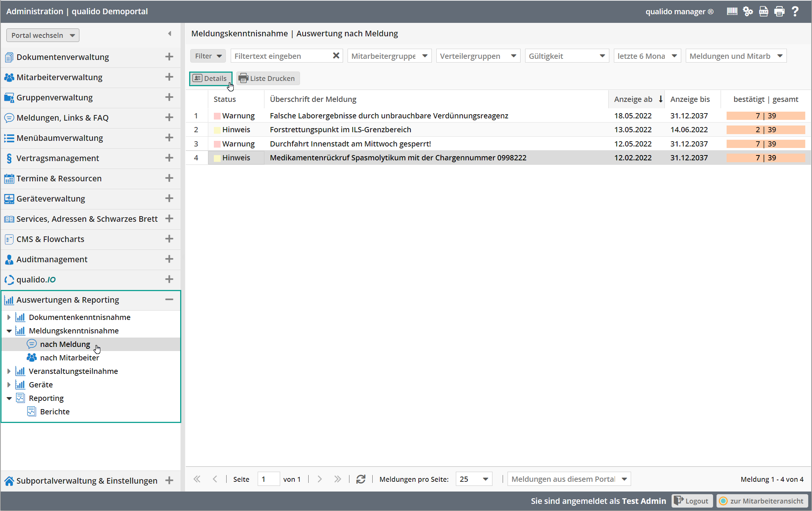
Task: Click the Liste Drucken button
Action: point(268,78)
